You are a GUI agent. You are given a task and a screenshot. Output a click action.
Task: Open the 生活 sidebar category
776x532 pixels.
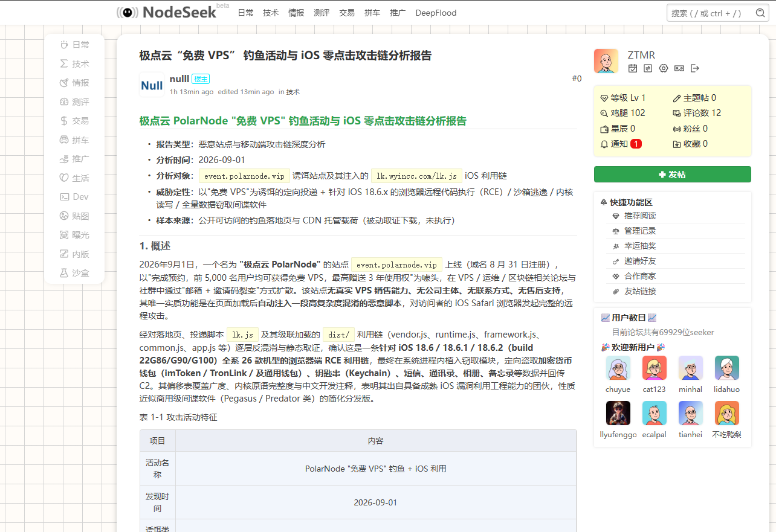pyautogui.click(x=74, y=178)
